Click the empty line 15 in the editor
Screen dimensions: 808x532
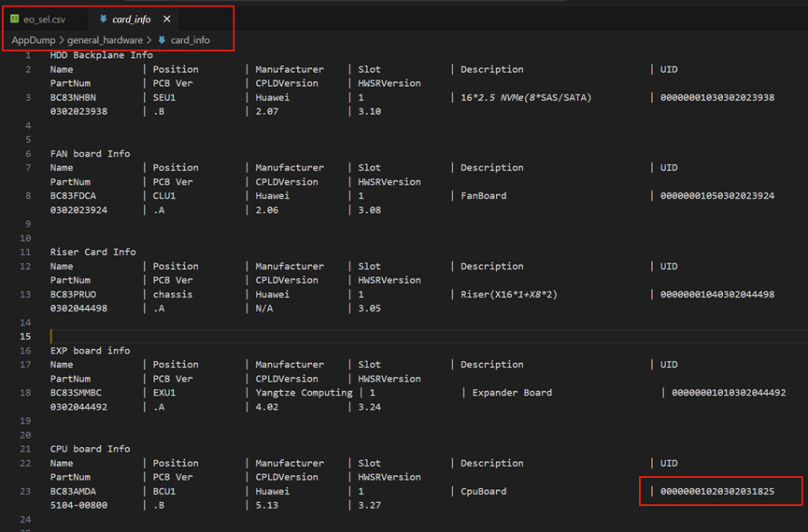pos(280,336)
